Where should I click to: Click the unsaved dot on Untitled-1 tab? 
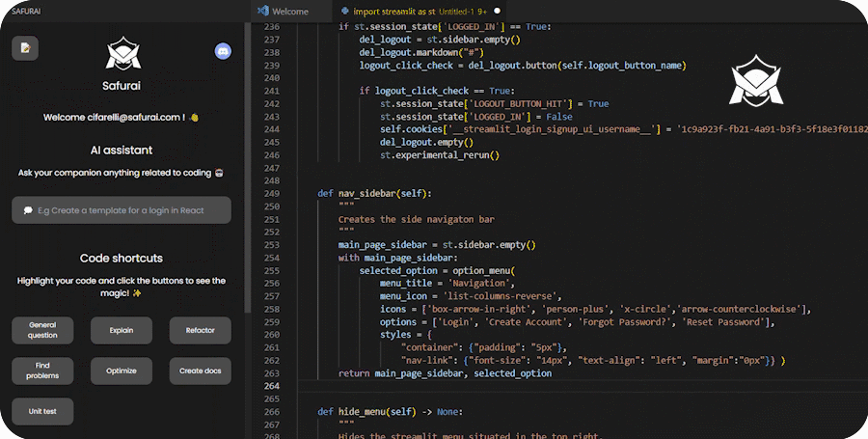(497, 11)
